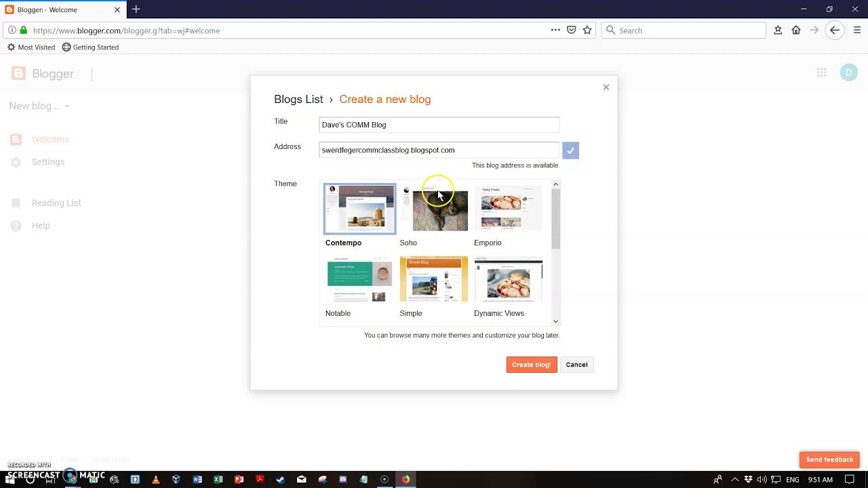Save page to Pocket icon
868x488 pixels.
pyautogui.click(x=572, y=30)
